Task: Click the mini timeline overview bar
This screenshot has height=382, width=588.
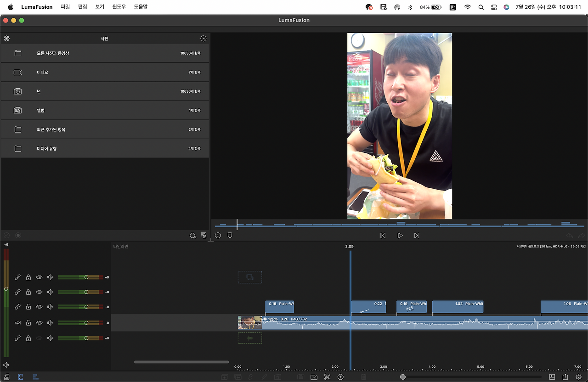Action: point(400,225)
